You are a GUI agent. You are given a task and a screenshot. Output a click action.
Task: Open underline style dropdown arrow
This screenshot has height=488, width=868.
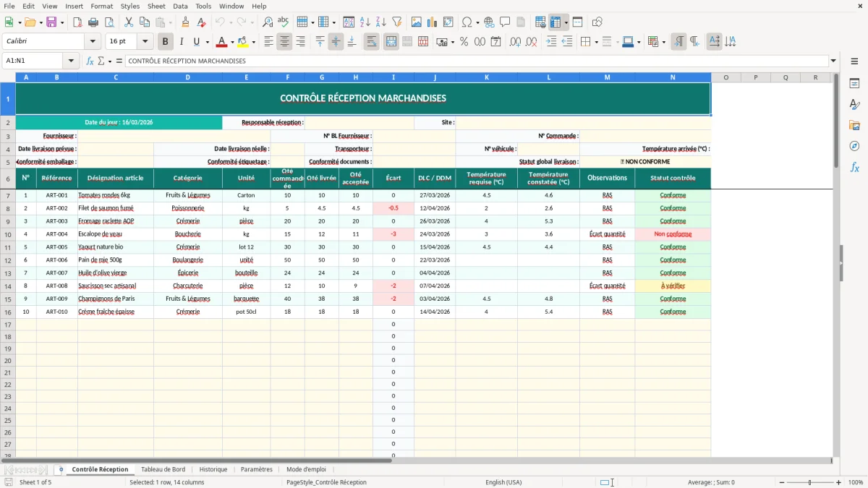click(x=207, y=42)
